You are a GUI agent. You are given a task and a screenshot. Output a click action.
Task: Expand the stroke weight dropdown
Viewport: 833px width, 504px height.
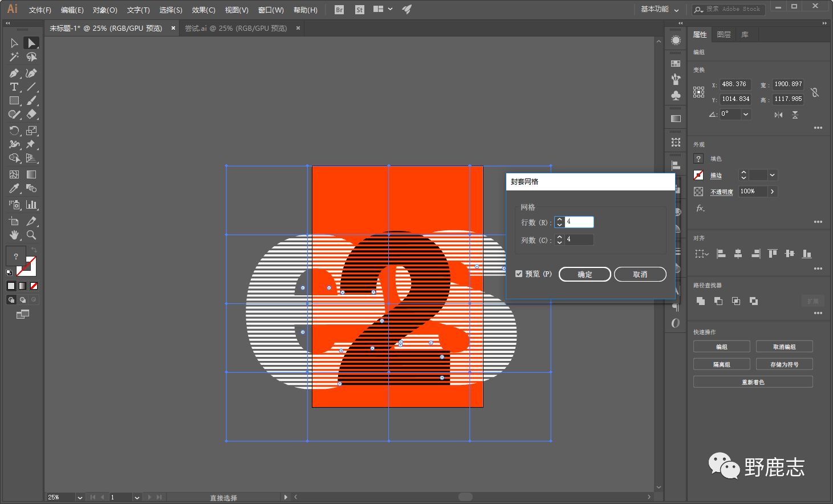click(772, 175)
